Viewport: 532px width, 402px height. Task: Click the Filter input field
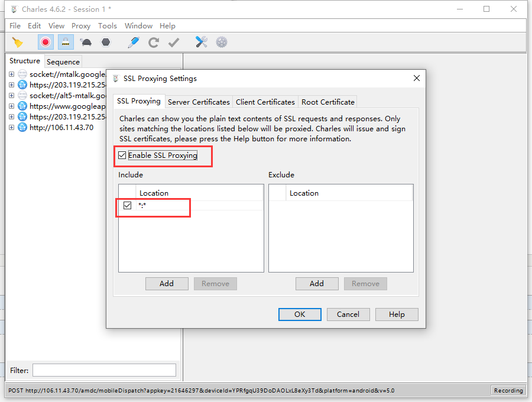pos(104,370)
